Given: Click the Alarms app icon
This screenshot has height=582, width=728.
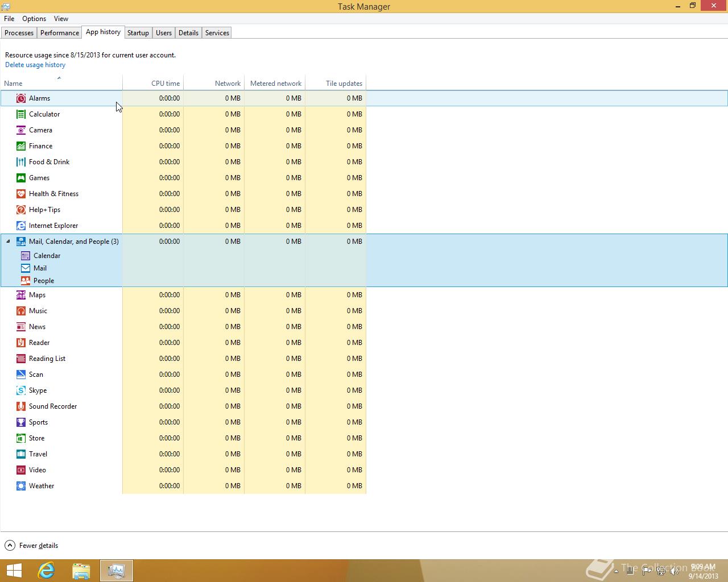Looking at the screenshot, I should pyautogui.click(x=21, y=98).
